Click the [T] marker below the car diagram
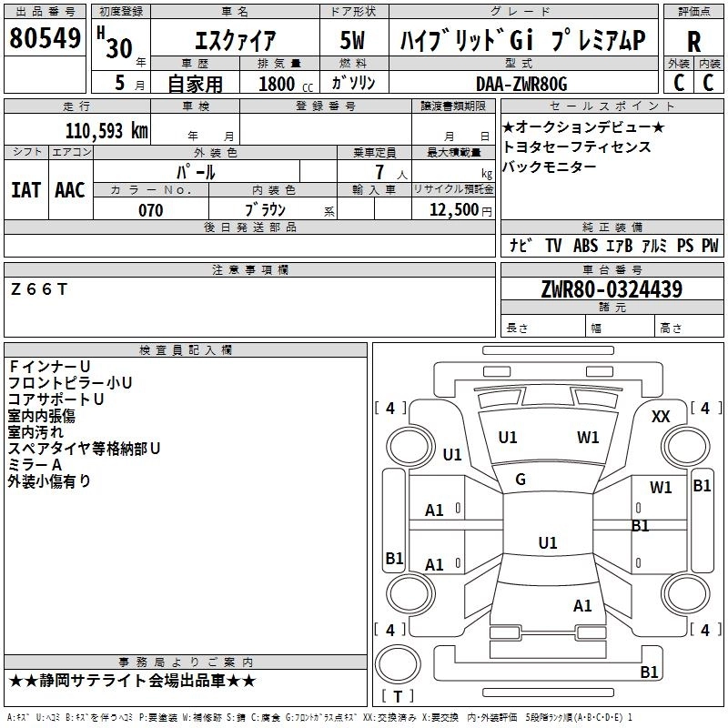 [396, 697]
